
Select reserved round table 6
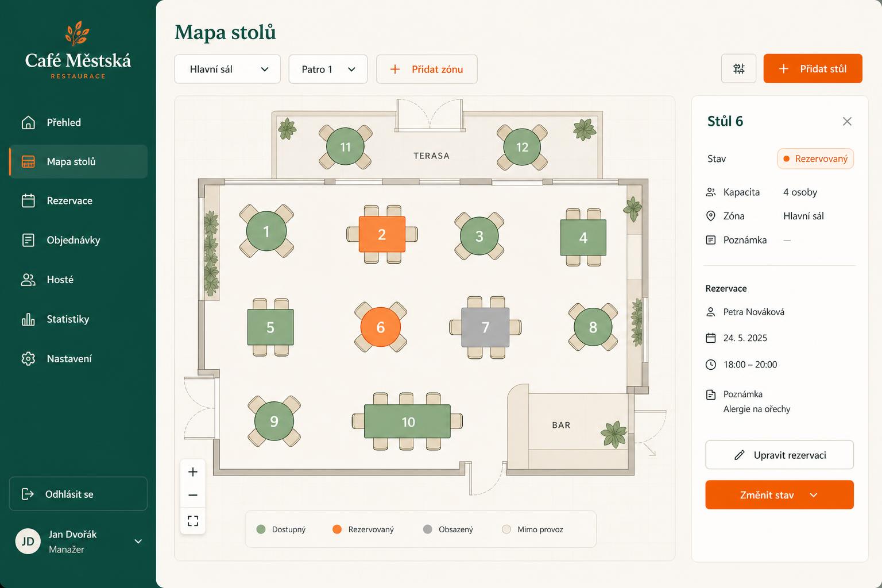point(380,327)
